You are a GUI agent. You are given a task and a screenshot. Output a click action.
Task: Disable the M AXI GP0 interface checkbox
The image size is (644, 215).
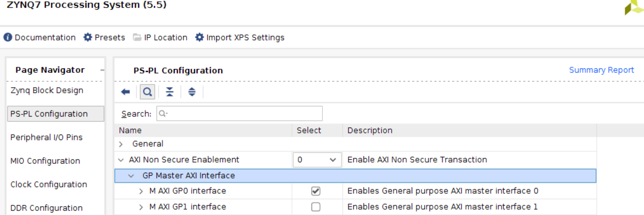(x=316, y=191)
